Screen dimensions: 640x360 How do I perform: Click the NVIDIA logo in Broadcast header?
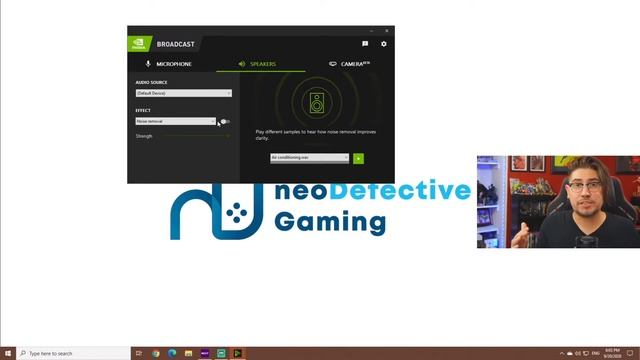(x=139, y=44)
